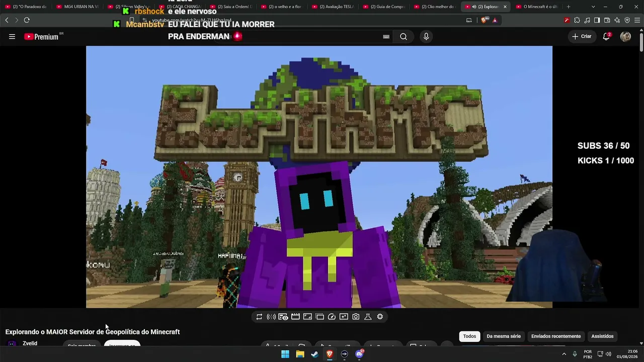Open the Brave Leo sparkle icon

point(617,20)
